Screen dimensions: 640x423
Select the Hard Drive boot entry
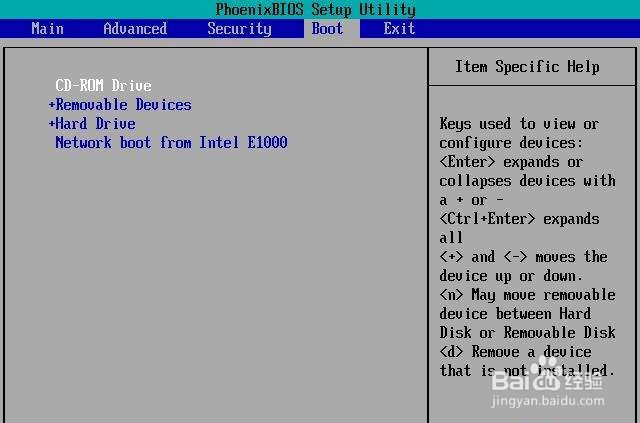pos(95,123)
